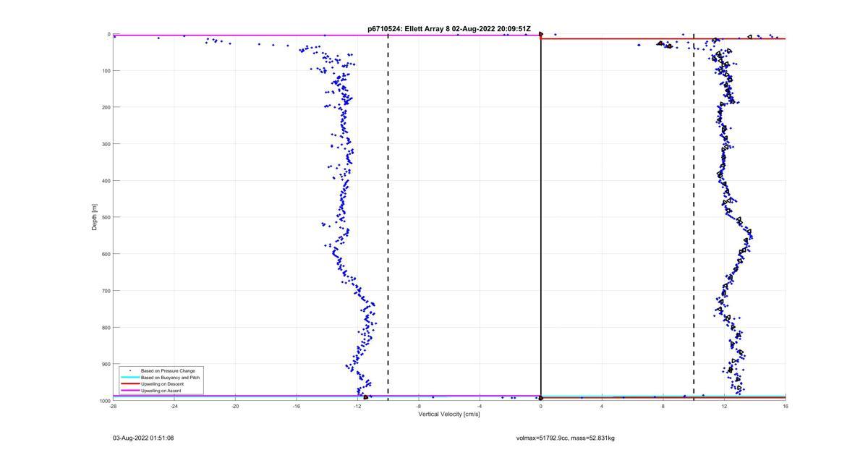
Task: Click the magenta line sample in legend
Action: point(130,391)
